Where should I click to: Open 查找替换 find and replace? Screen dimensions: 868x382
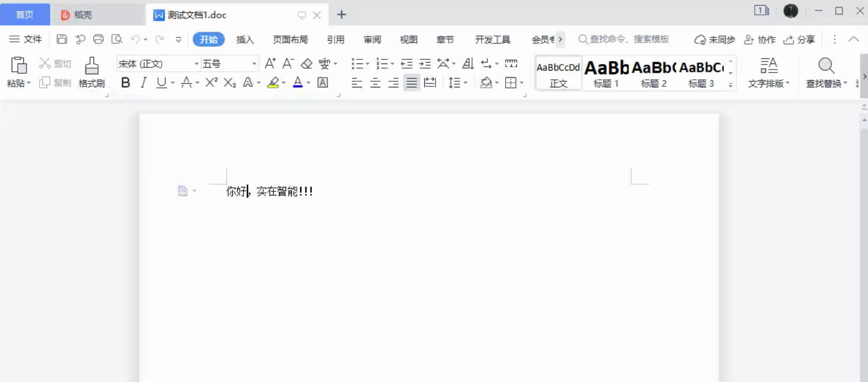(x=826, y=72)
